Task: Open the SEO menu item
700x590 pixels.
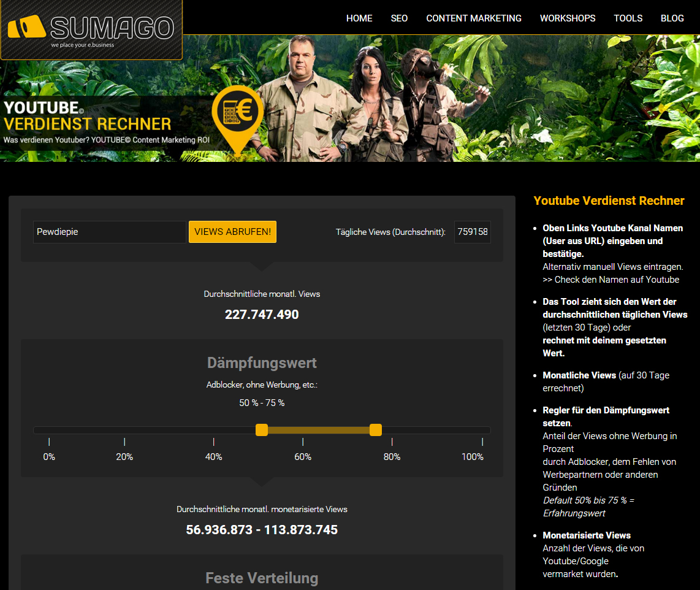Action: tap(399, 18)
